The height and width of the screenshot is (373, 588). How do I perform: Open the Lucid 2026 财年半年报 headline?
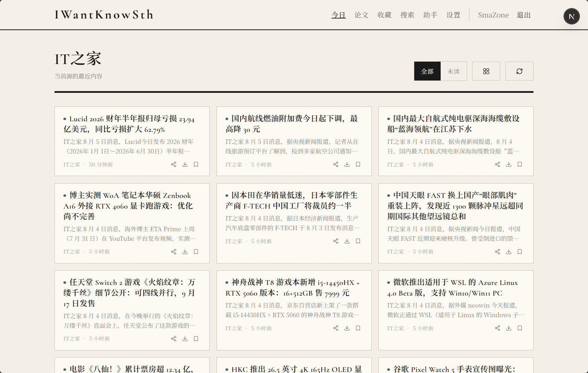[x=129, y=124]
